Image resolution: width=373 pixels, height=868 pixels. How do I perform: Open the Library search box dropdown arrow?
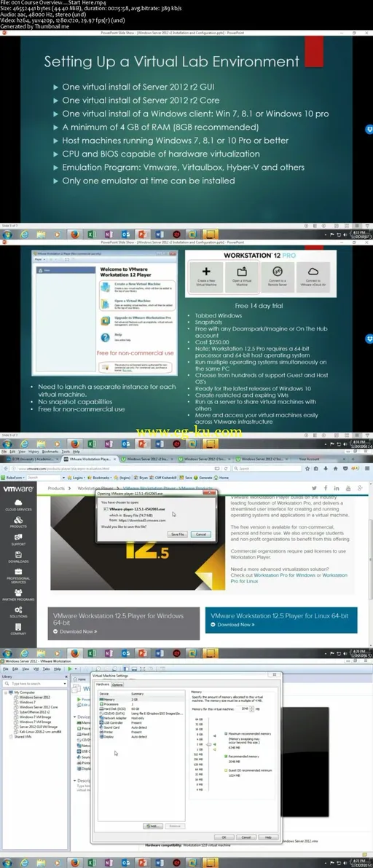(64, 684)
